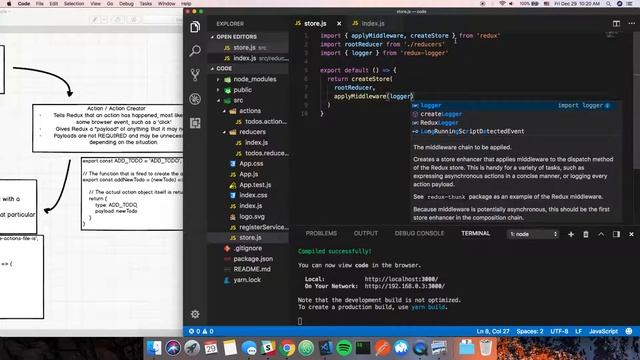This screenshot has width=640, height=360.
Task: Open the Manage gear menu
Action: pos(195,314)
